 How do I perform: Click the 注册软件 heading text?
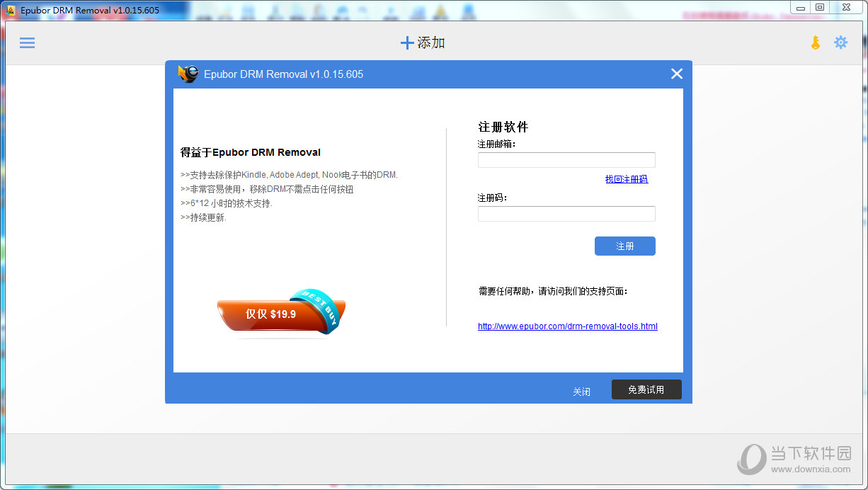click(x=503, y=127)
